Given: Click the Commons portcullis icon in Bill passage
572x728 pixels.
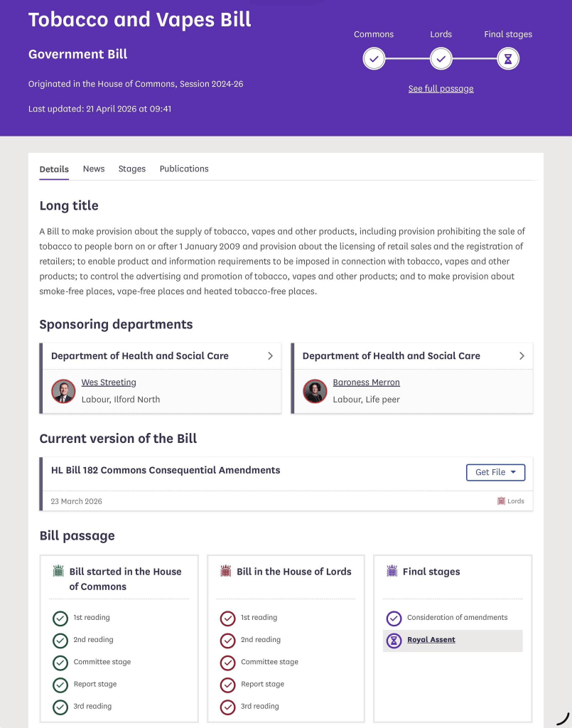Looking at the screenshot, I should pyautogui.click(x=58, y=571).
